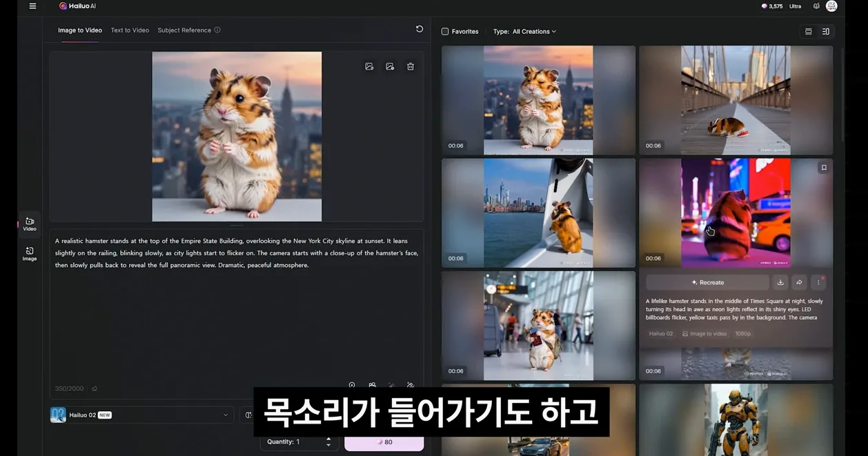Select Image in the left sidebar
The width and height of the screenshot is (868, 456).
click(30, 254)
